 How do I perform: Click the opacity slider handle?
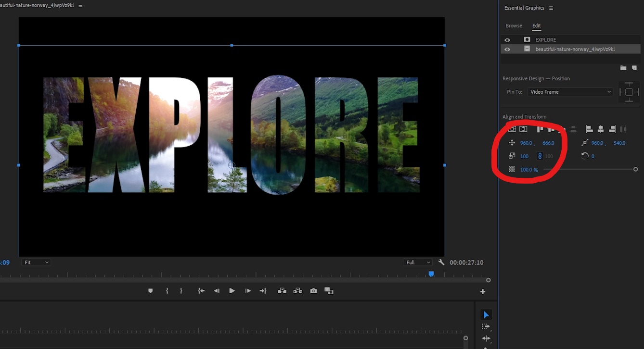(635, 169)
